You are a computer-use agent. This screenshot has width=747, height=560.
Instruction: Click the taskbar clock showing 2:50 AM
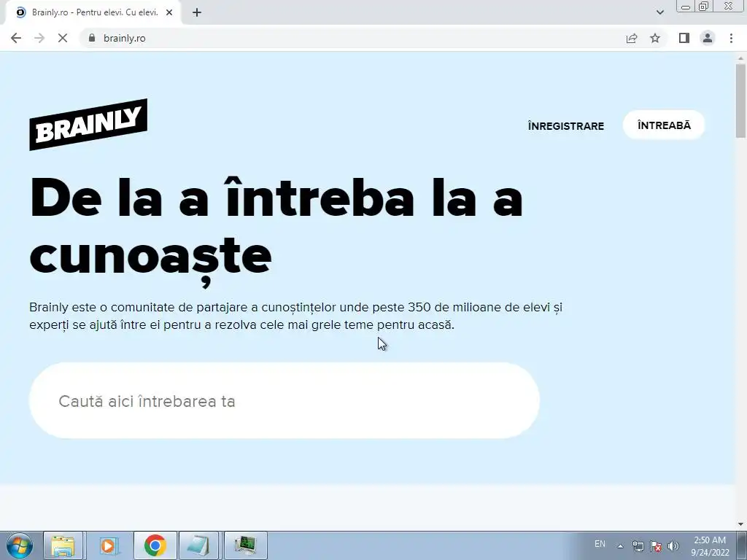(x=710, y=546)
